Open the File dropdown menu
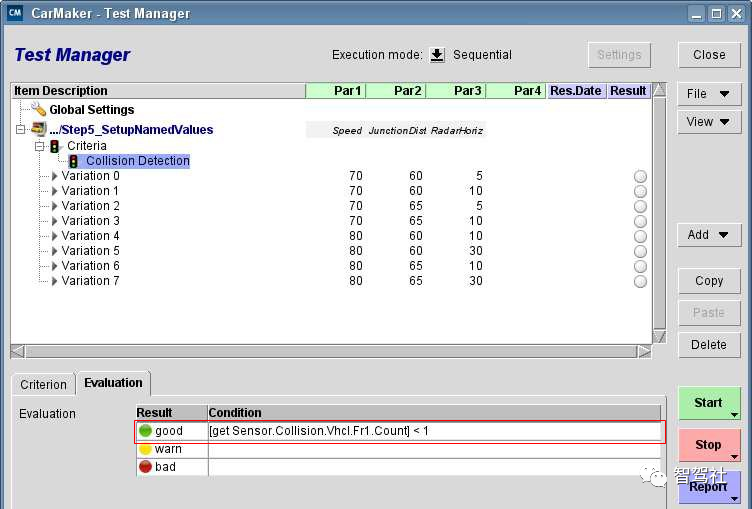Viewport: 752px width, 509px height. tap(709, 94)
